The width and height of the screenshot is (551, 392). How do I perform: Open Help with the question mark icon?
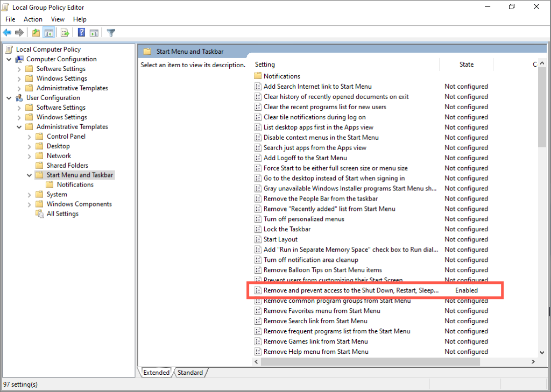point(82,33)
